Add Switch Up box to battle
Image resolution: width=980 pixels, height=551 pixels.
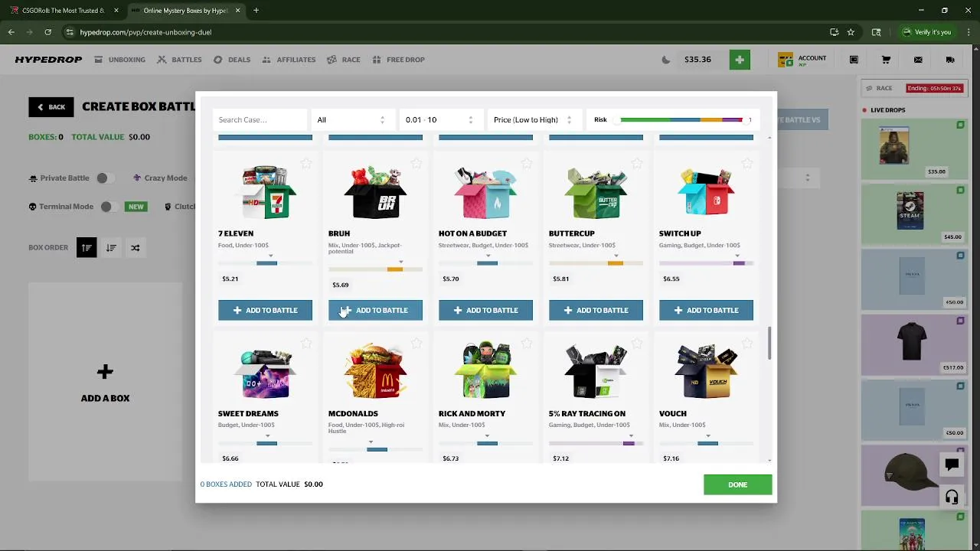(706, 310)
